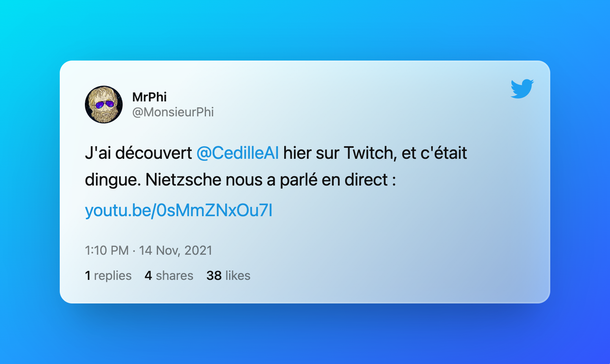The image size is (610, 364).
Task: Click the 1:10 PM timestamp
Action: 107,250
